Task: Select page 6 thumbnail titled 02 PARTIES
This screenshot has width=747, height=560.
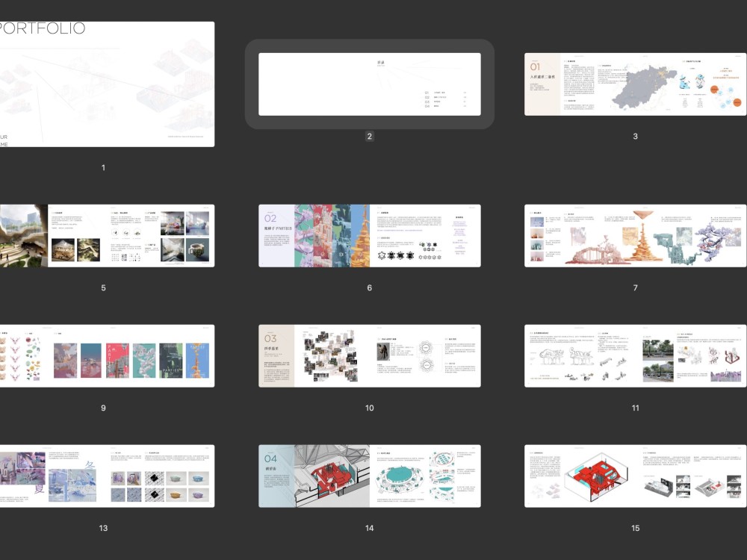Action: [370, 236]
